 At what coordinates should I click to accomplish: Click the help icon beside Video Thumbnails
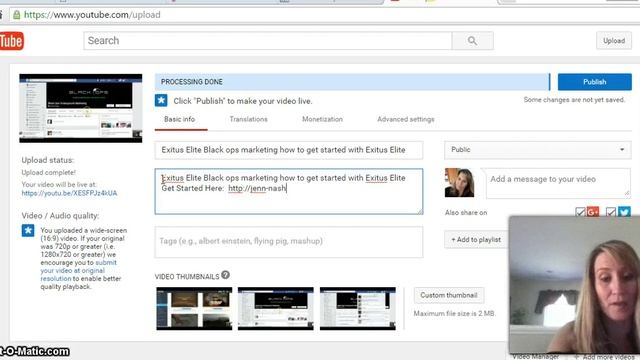coord(225,275)
